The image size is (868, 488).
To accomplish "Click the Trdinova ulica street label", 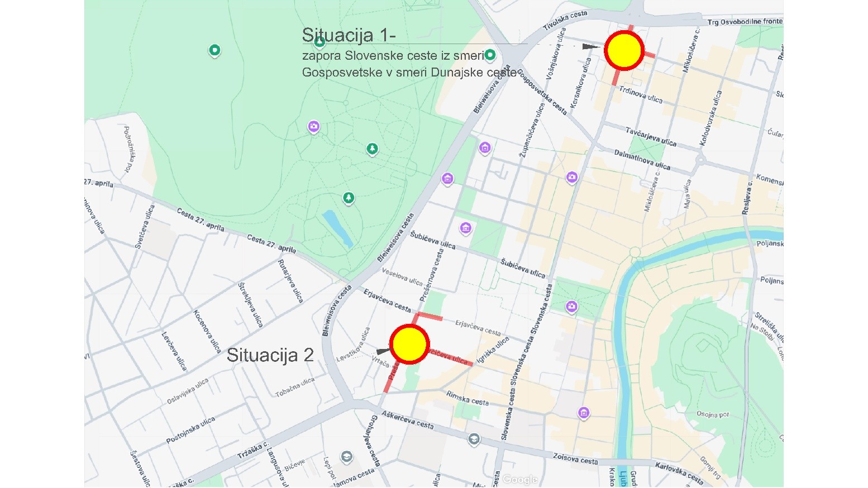I will point(641,95).
